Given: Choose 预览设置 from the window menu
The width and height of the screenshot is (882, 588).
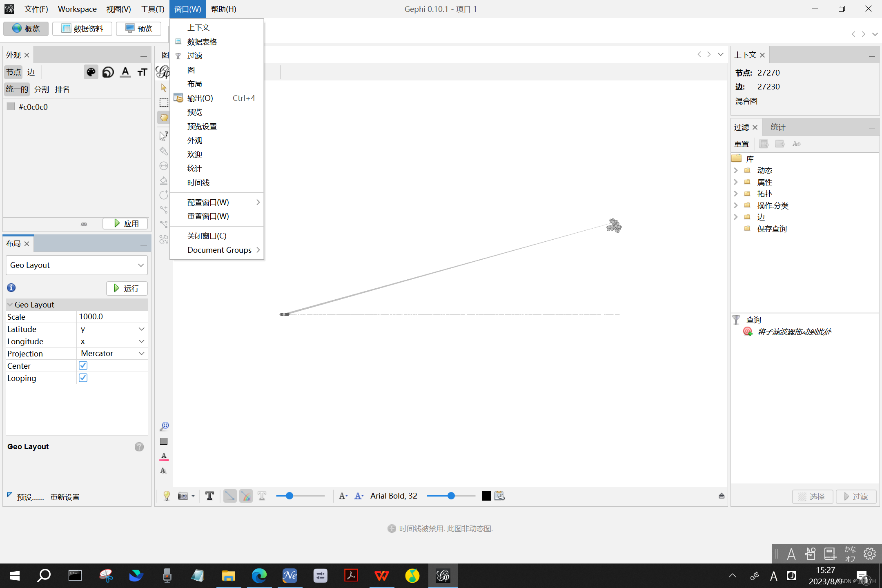Looking at the screenshot, I should pos(202,126).
